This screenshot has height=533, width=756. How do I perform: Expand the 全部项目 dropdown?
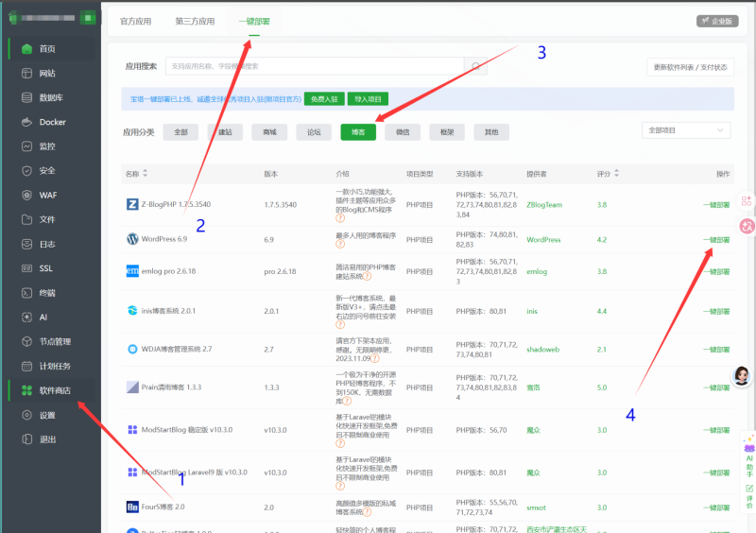point(686,130)
